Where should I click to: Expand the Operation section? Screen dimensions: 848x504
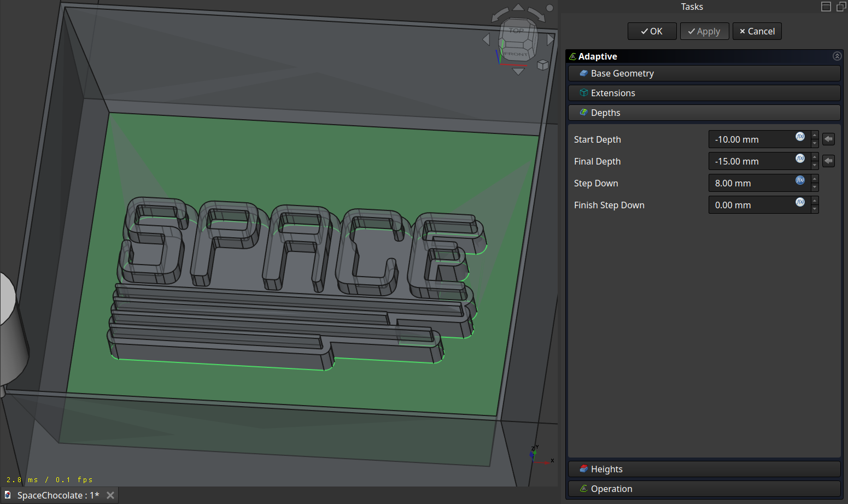pos(704,489)
